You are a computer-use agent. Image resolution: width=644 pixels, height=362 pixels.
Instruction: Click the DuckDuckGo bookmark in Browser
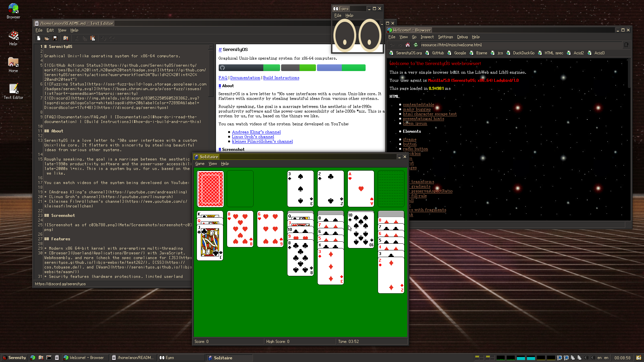521,53
